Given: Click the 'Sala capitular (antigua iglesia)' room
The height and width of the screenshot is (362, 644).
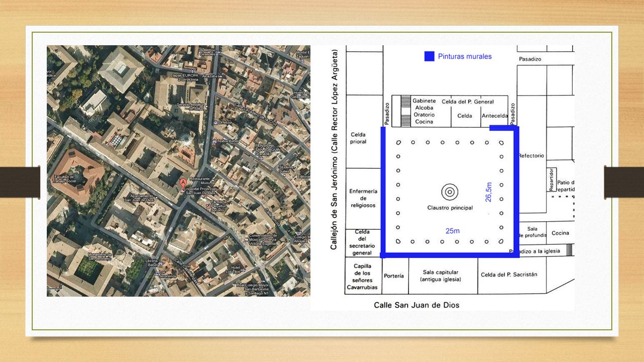Looking at the screenshot, I should pos(442,276).
